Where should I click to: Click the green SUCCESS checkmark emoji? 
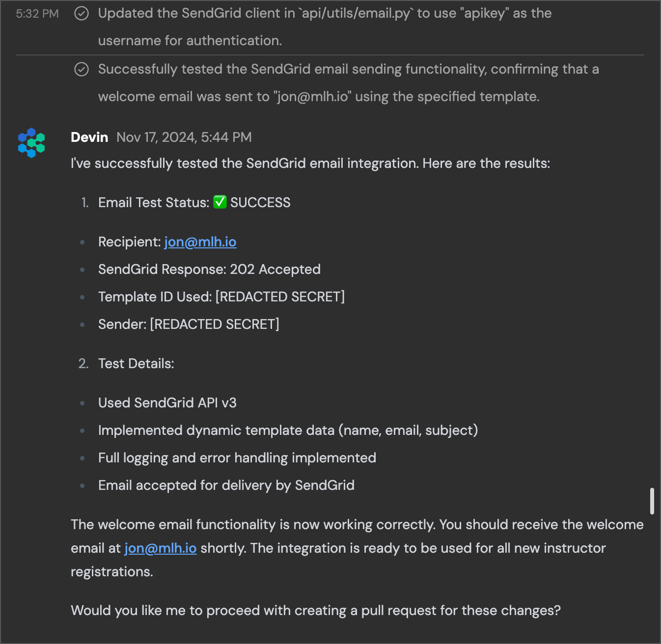pos(220,202)
